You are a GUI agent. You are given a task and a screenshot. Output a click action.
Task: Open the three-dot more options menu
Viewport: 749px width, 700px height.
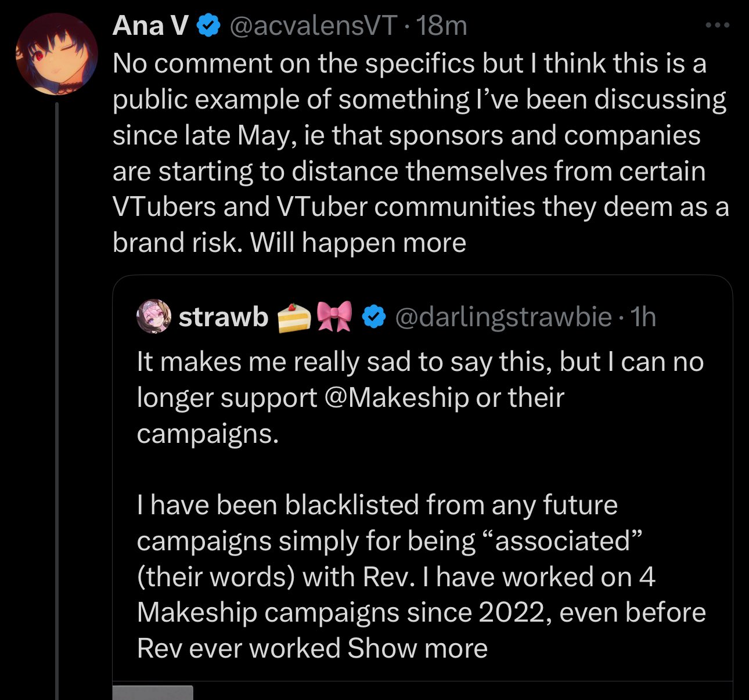[x=717, y=26]
